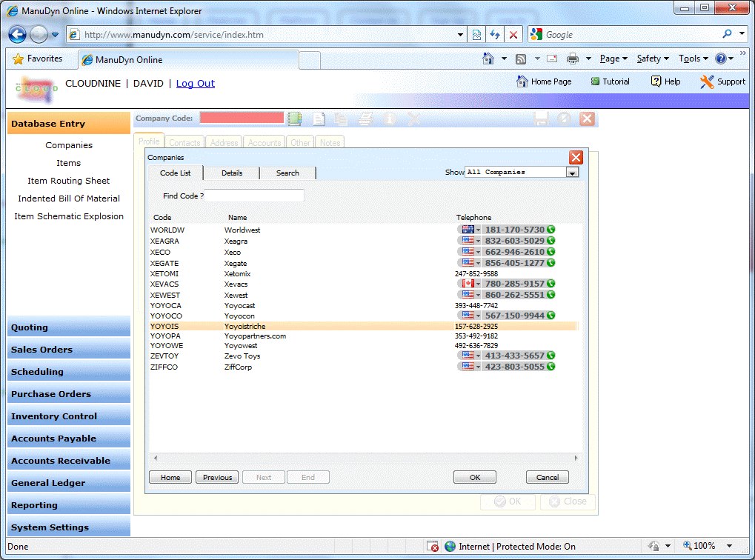
Task: Open the IE Safety menu dropdown
Action: coord(653,59)
